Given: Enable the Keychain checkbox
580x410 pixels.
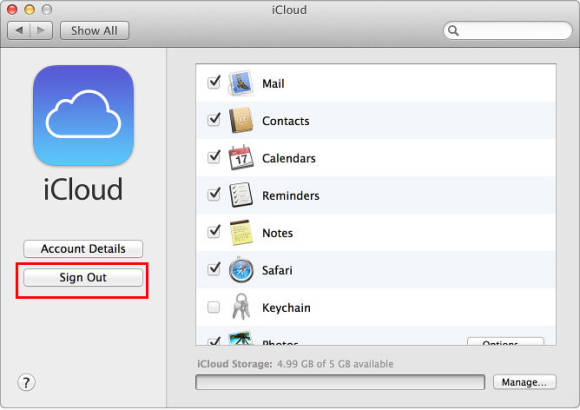Looking at the screenshot, I should [x=213, y=307].
